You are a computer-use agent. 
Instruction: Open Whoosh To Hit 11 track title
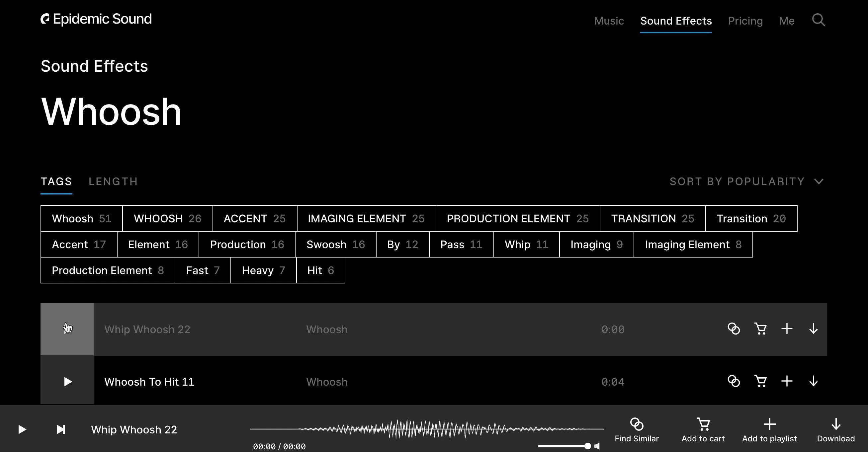tap(149, 382)
